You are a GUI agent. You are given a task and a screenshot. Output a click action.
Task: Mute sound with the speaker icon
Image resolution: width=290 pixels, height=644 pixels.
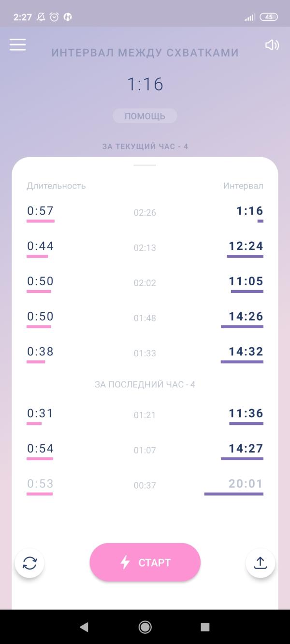(x=272, y=45)
